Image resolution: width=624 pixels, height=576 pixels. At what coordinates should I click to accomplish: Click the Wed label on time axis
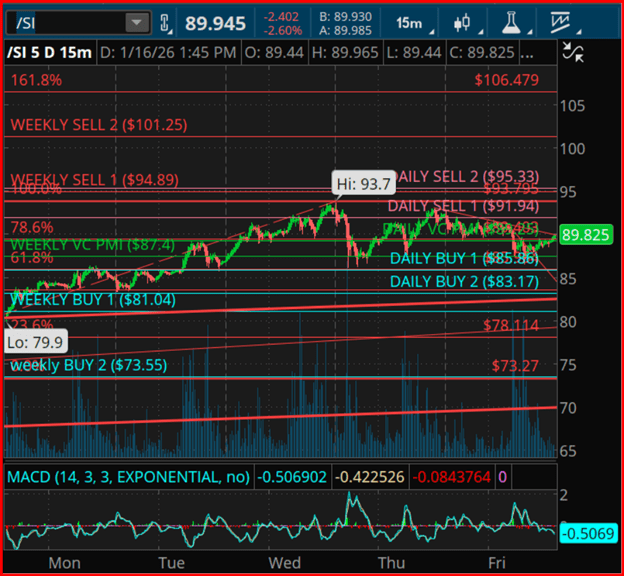(x=279, y=563)
